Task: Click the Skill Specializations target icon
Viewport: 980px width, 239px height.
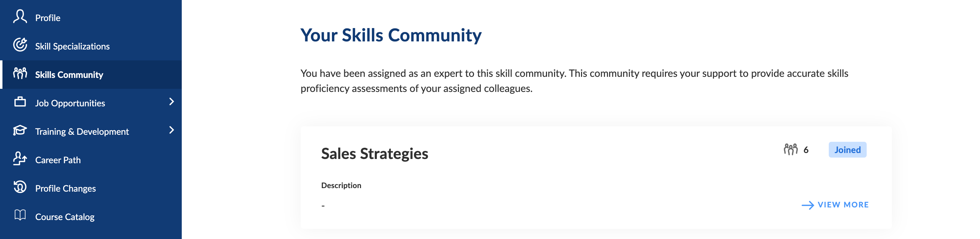Action: pos(20,45)
